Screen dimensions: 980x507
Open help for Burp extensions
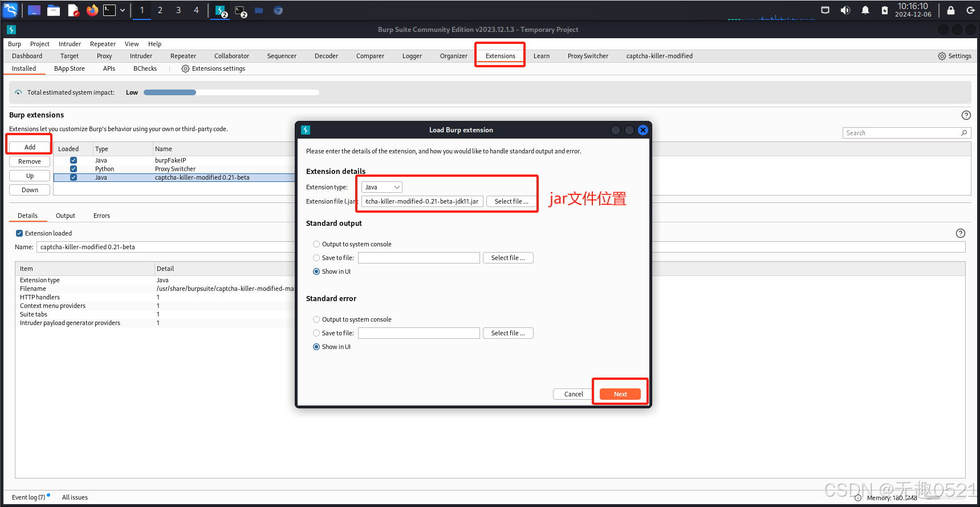click(x=966, y=115)
